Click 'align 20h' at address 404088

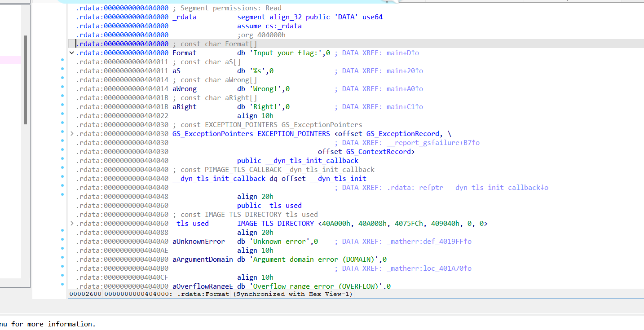(x=255, y=233)
